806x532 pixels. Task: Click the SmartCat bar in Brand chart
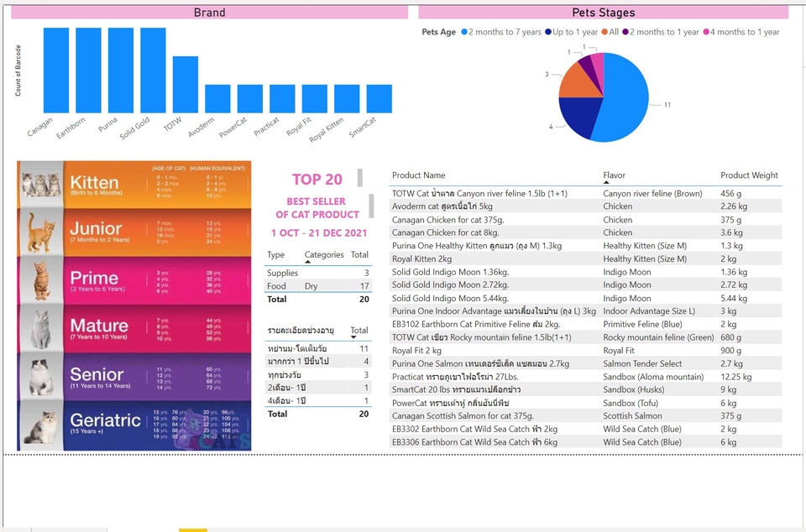click(379, 99)
